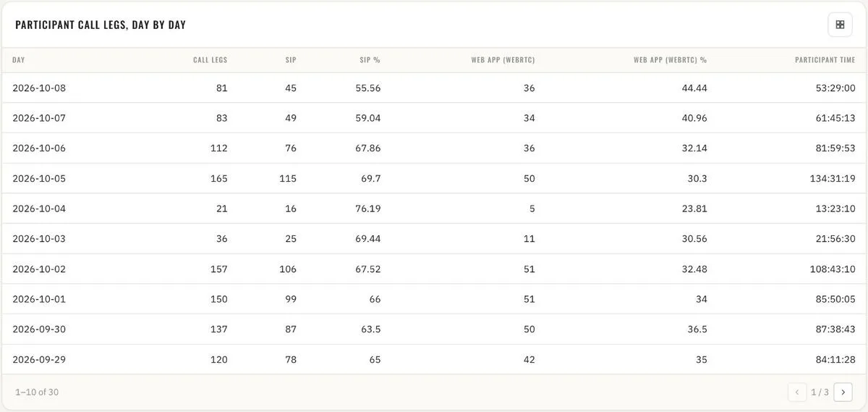Click the previous page arrow
Viewport: 868px width, 412px height.
point(797,392)
